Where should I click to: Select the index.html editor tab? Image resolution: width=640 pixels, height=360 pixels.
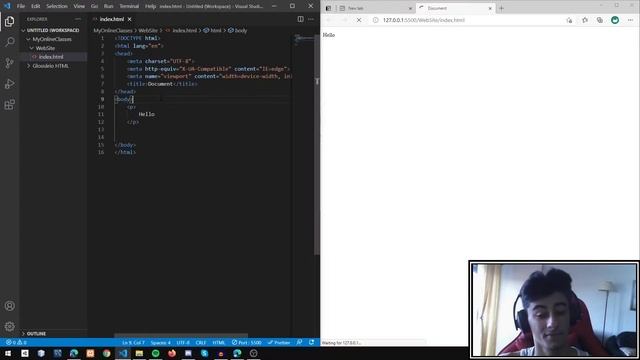click(x=111, y=19)
